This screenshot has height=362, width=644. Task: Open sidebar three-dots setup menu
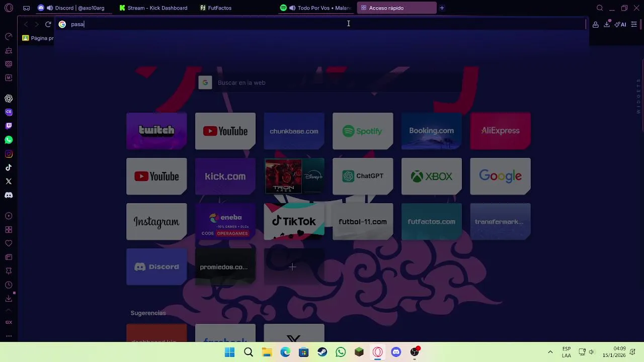[x=9, y=336]
